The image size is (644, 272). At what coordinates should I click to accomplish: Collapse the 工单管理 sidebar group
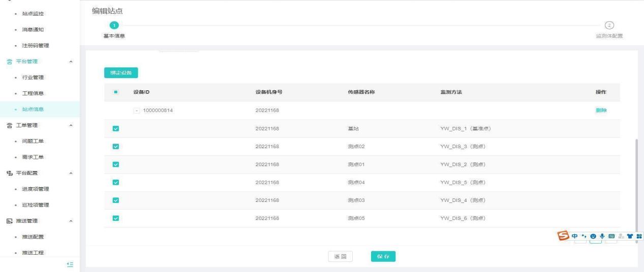[71, 125]
